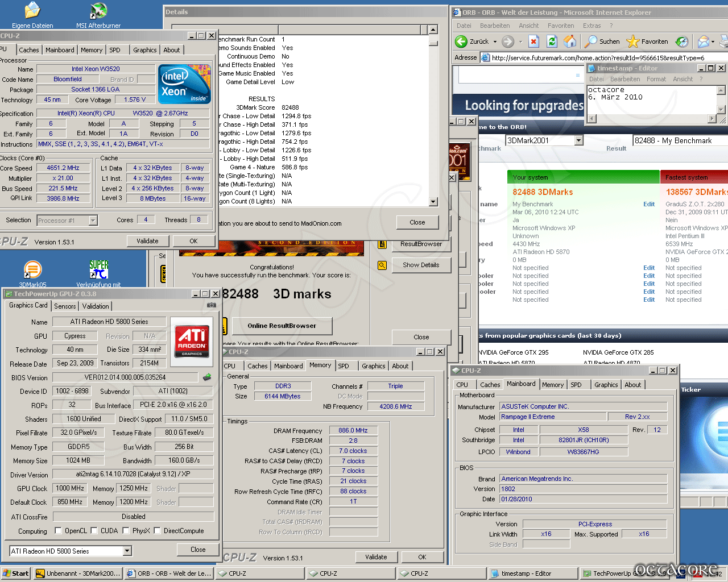Image resolution: width=728 pixels, height=582 pixels.
Task: Click Validate in CPU-Z window showing Timings
Action: point(376,557)
